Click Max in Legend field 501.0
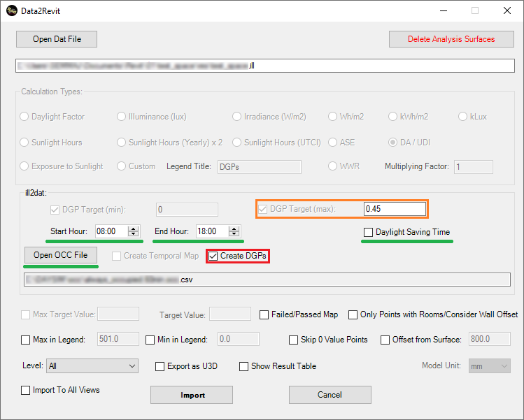 tap(118, 339)
